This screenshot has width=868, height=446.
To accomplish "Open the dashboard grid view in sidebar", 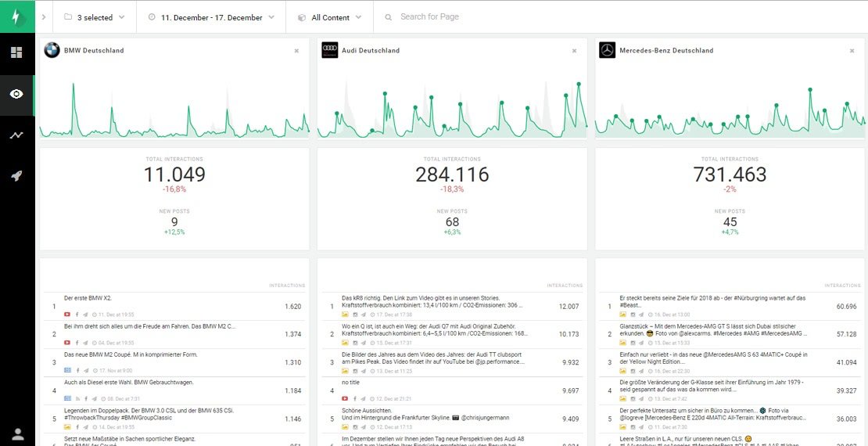I will pyautogui.click(x=16, y=52).
